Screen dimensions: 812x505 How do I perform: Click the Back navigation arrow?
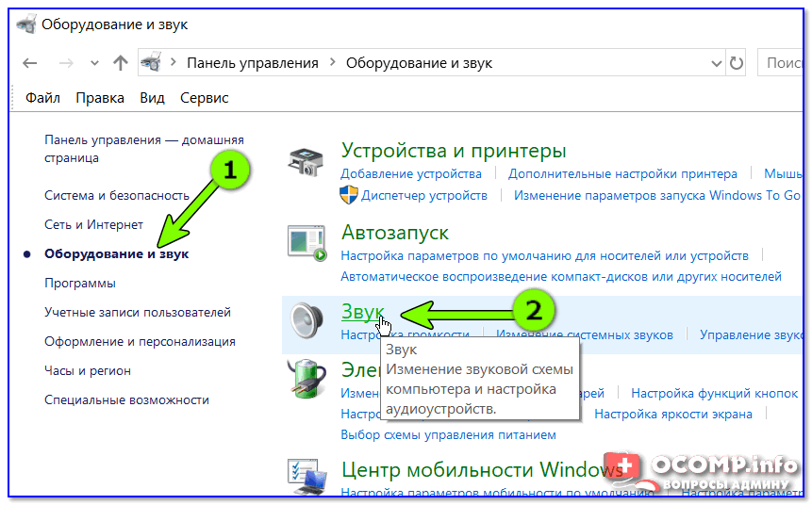click(x=30, y=63)
